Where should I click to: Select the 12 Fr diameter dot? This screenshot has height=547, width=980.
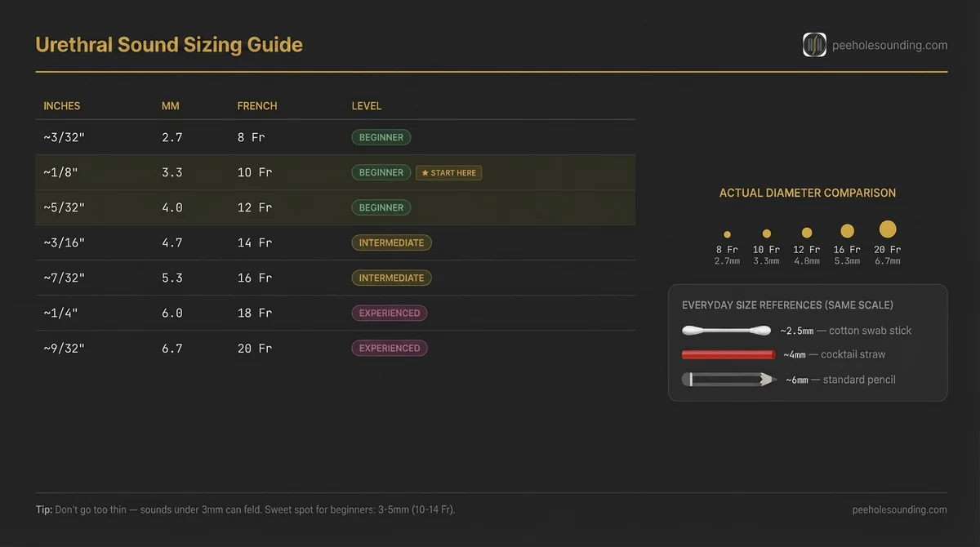(x=806, y=233)
